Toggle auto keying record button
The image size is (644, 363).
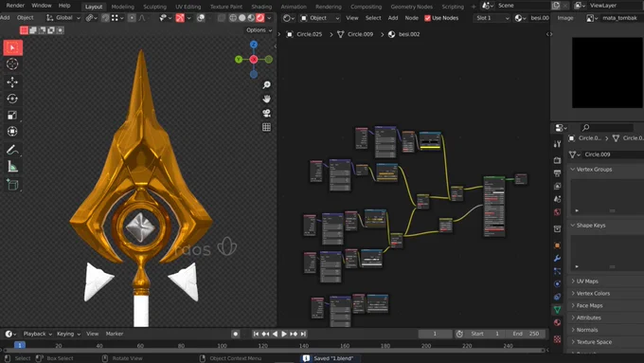point(235,334)
